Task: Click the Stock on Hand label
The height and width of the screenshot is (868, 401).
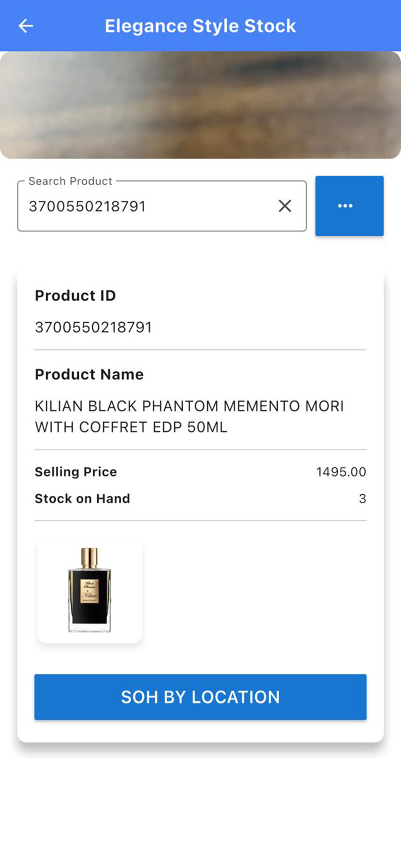Action: (83, 498)
